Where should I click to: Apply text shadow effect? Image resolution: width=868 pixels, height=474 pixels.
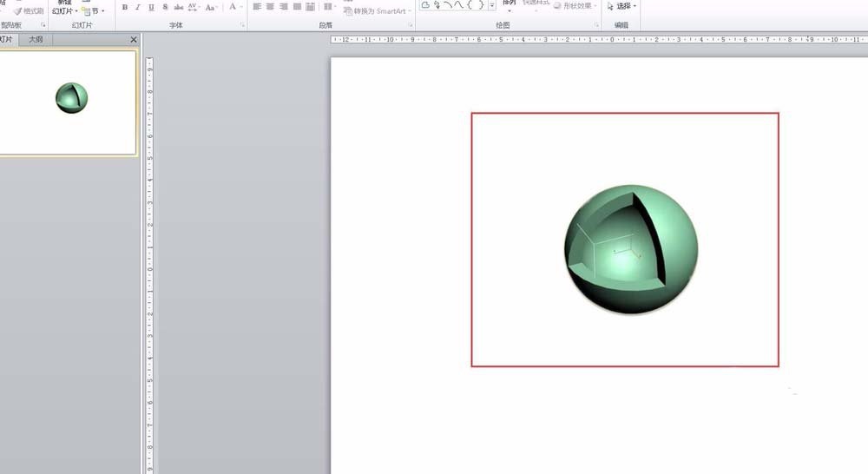click(165, 7)
